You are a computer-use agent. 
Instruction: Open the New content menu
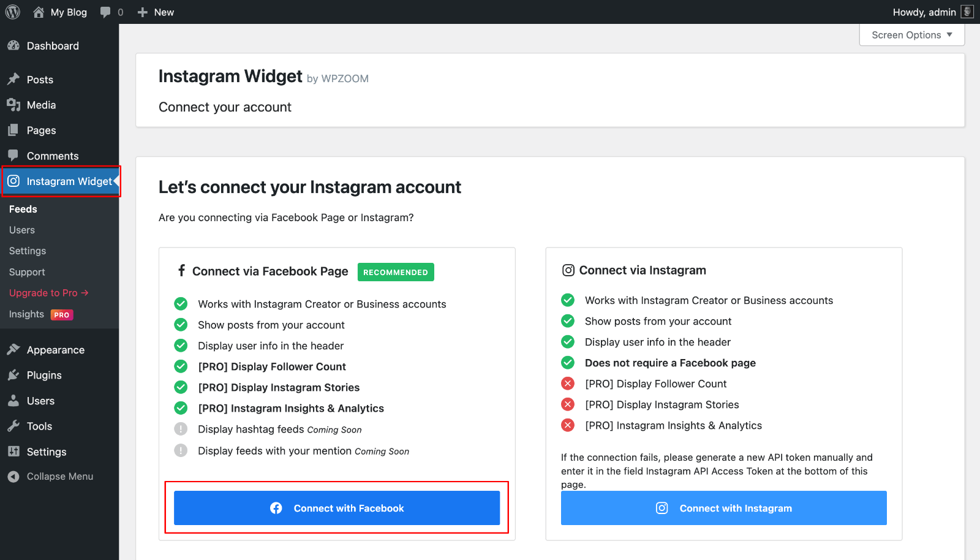pos(156,12)
